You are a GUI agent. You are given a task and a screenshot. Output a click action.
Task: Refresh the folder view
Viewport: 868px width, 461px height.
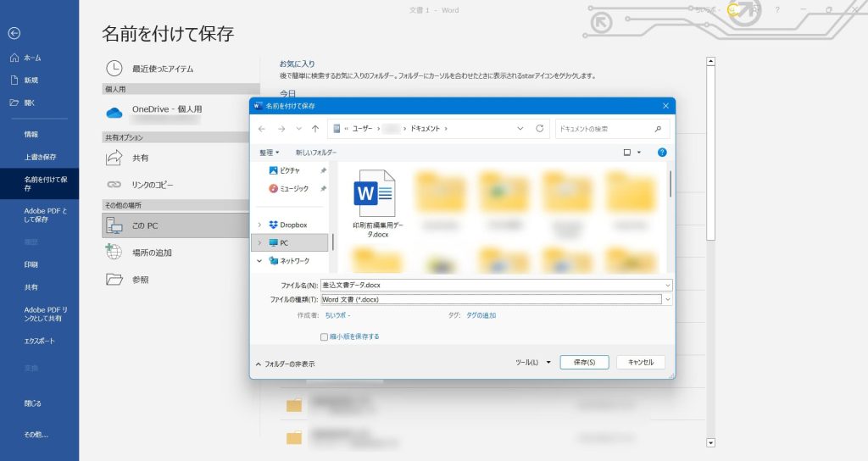540,129
